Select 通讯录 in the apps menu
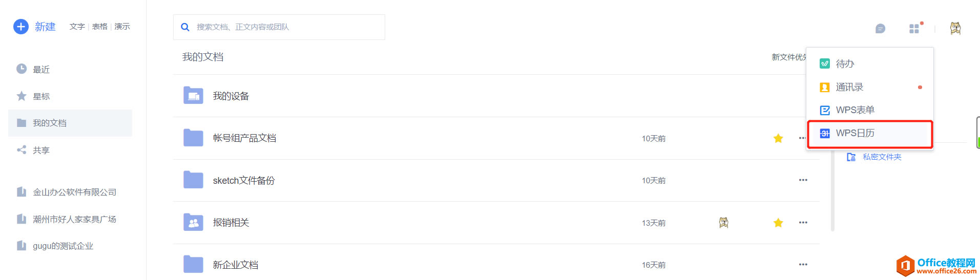This screenshot has width=980, height=280. [x=849, y=88]
